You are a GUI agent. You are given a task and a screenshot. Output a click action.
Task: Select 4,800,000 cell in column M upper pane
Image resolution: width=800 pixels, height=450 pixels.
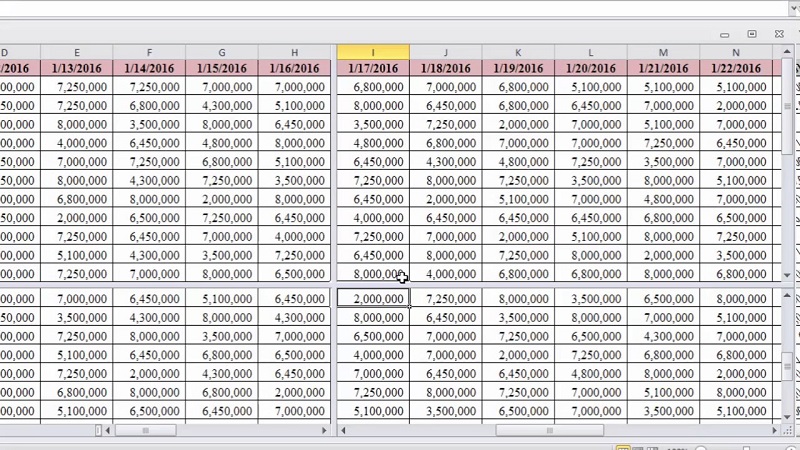[x=663, y=199]
